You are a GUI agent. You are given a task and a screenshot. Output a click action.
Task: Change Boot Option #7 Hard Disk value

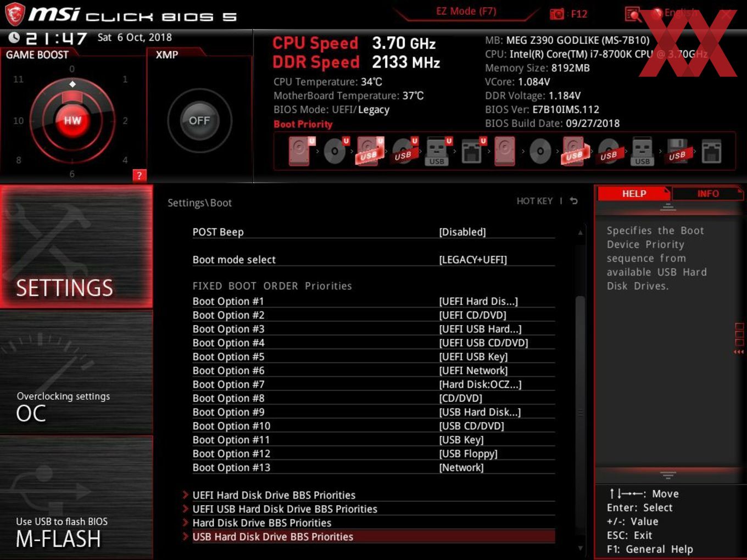coord(480,384)
